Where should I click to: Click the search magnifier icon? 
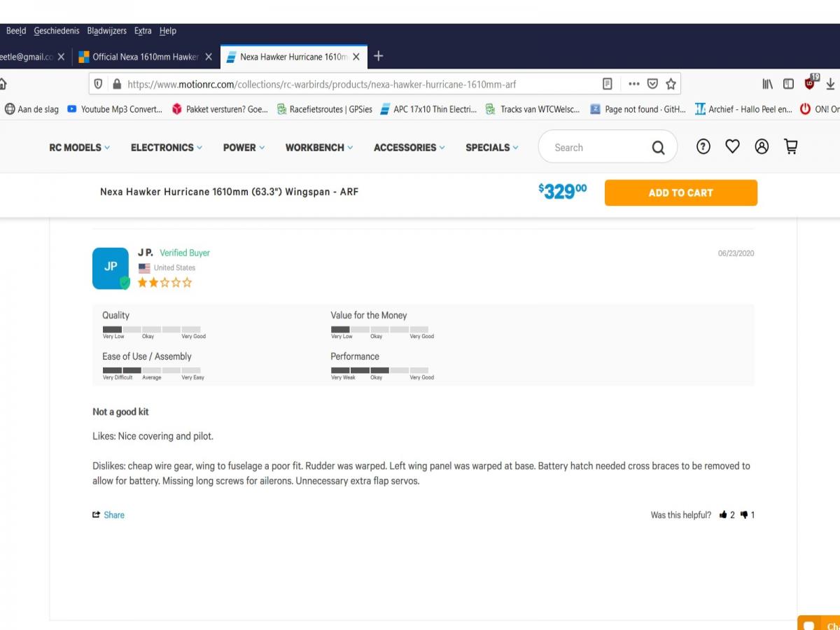pyautogui.click(x=658, y=148)
